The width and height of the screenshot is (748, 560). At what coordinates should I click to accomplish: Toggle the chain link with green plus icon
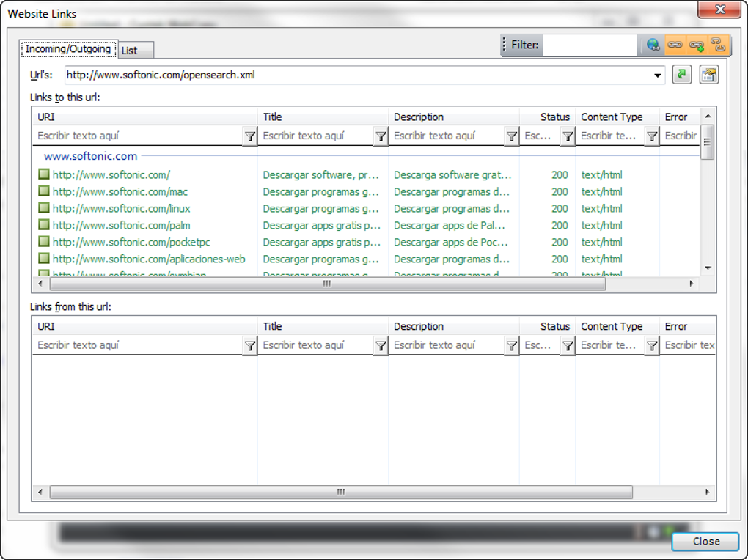point(697,45)
